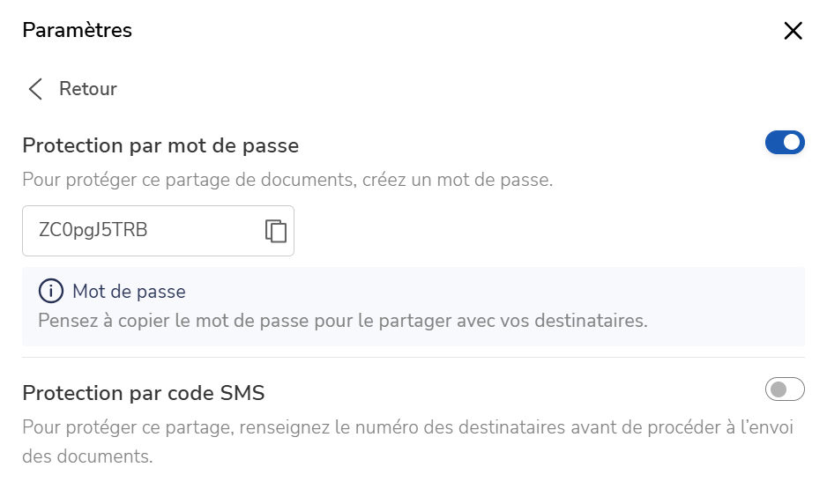Close the Paramètres panel with the X
The image size is (827, 504).
(x=793, y=31)
